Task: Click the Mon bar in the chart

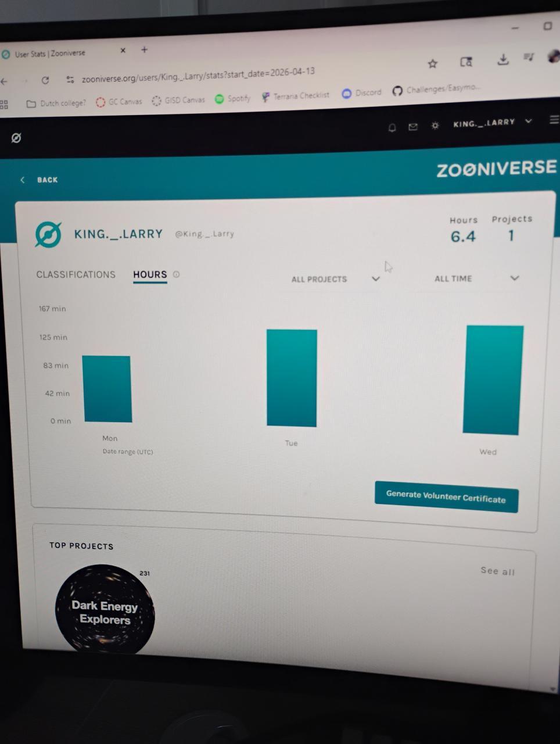Action: [x=107, y=389]
